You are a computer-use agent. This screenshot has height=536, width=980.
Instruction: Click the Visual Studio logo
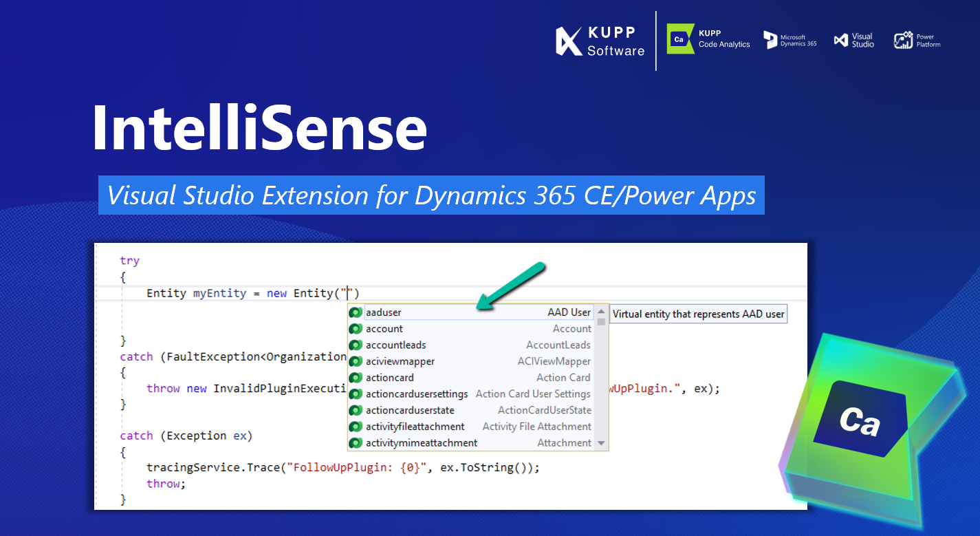[854, 40]
